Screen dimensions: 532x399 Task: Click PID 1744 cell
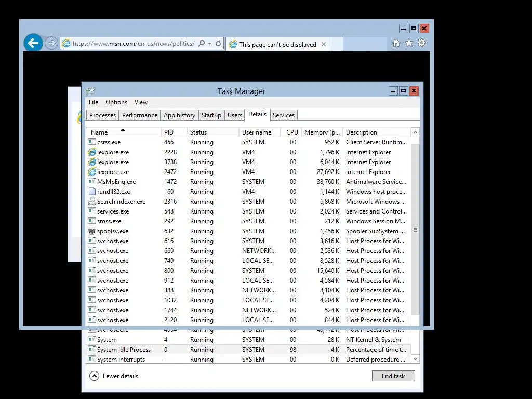tap(170, 310)
